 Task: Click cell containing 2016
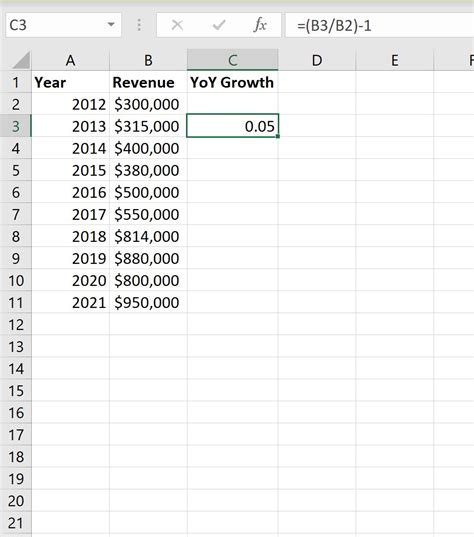(71, 192)
